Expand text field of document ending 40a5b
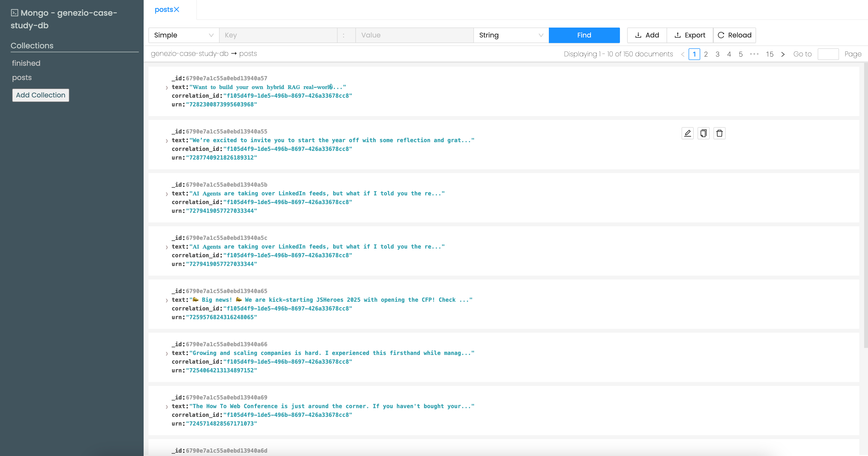This screenshot has width=868, height=456. (166, 194)
